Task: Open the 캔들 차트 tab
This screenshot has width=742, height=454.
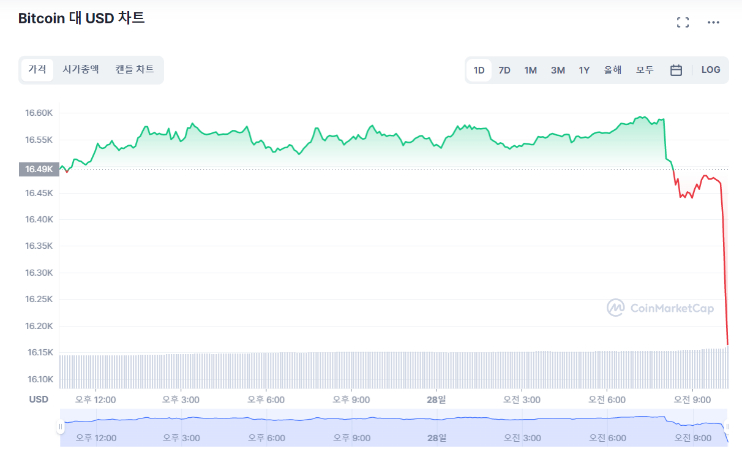Action: pos(135,70)
